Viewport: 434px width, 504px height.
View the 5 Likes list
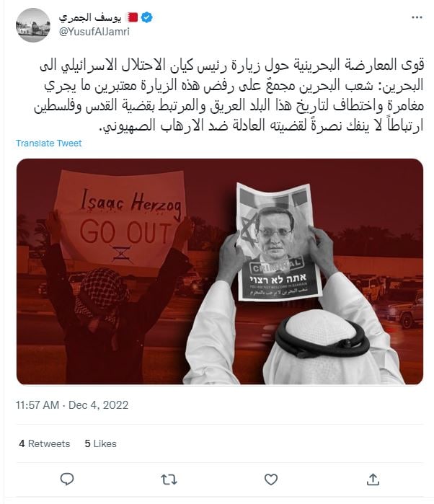(100, 443)
